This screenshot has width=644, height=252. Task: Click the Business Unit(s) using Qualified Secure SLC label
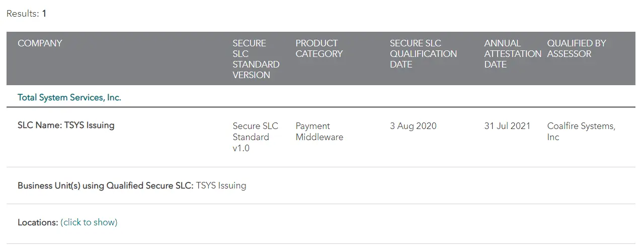[105, 185]
